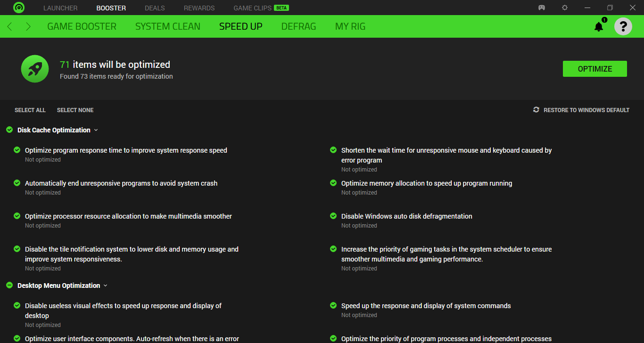Uncheck Automatically end unresponsive programs option
Screen dimensions: 644x343
(x=17, y=183)
